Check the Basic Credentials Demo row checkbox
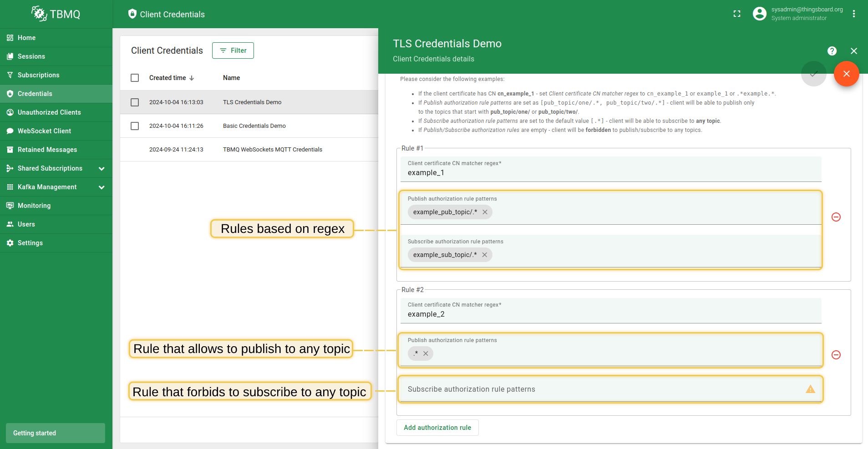 point(135,126)
